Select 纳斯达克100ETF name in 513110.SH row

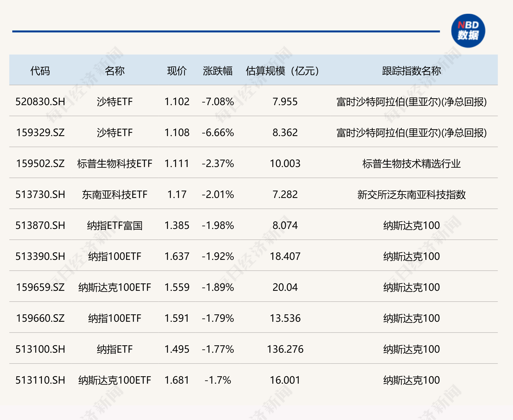pyautogui.click(x=115, y=380)
